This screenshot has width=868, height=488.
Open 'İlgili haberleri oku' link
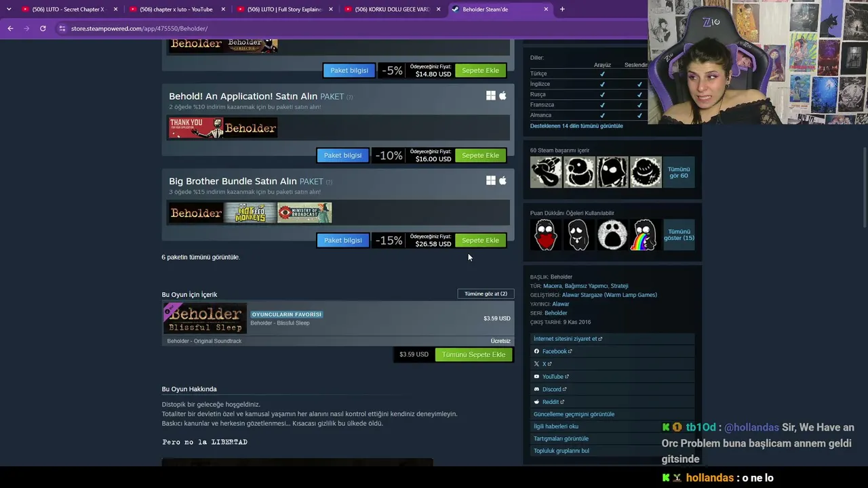[556, 426]
